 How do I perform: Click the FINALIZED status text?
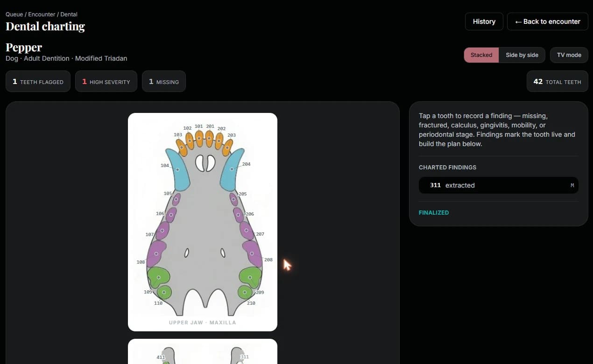click(434, 212)
